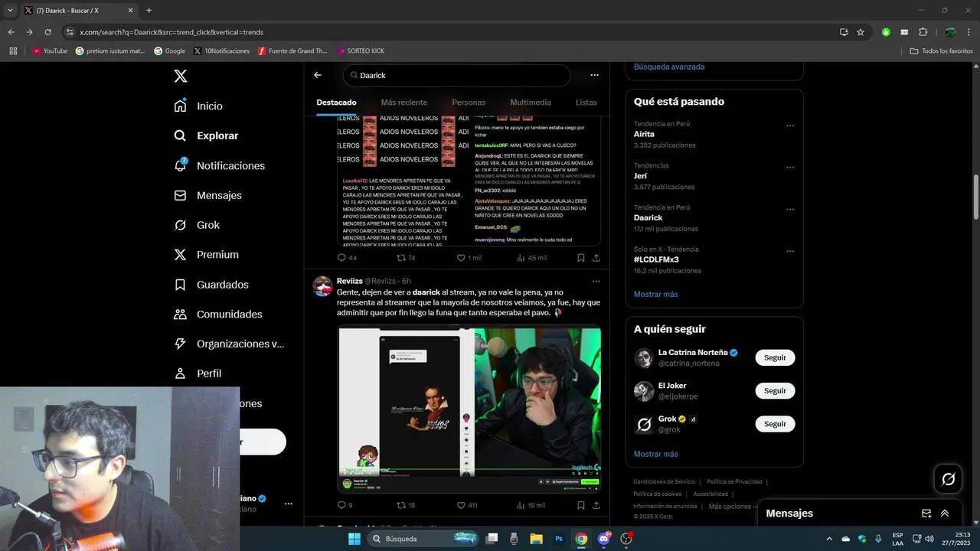Switch to the Más reciente tab

click(x=404, y=103)
